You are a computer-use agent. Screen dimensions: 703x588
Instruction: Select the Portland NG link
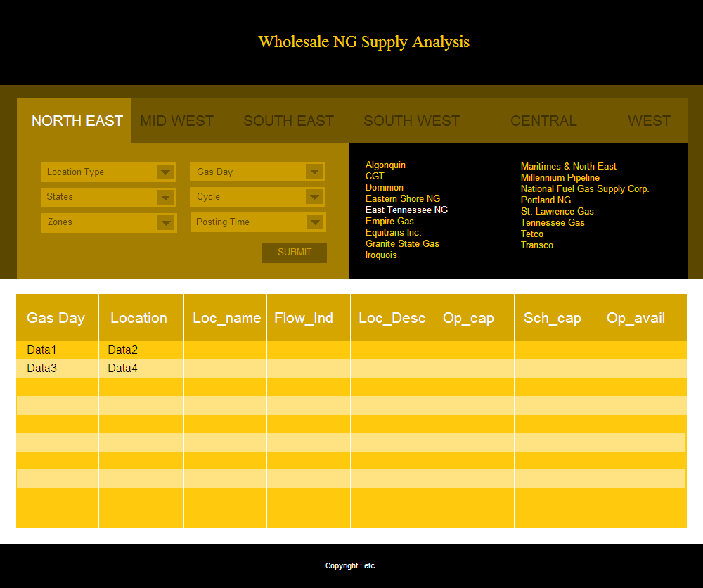(546, 200)
